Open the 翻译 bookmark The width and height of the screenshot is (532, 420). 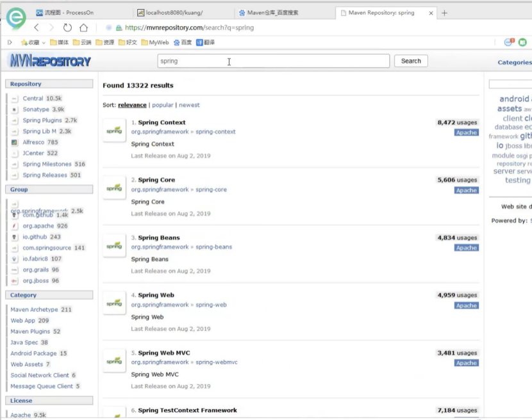click(x=205, y=42)
